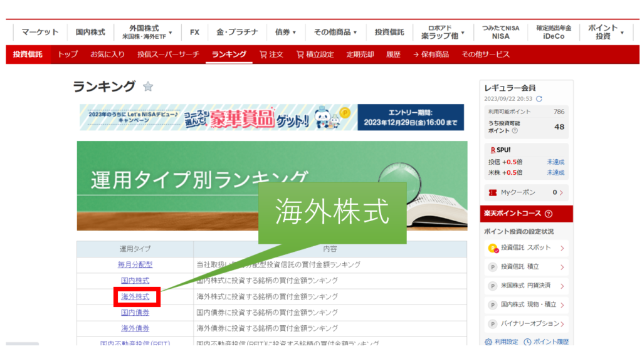Screen dimensions: 642x364
Task: Open 投資信託 スポット chevron arrow
Action: (x=562, y=248)
